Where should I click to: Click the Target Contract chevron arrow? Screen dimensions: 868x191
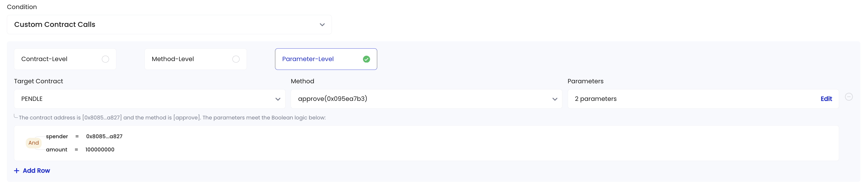click(278, 99)
